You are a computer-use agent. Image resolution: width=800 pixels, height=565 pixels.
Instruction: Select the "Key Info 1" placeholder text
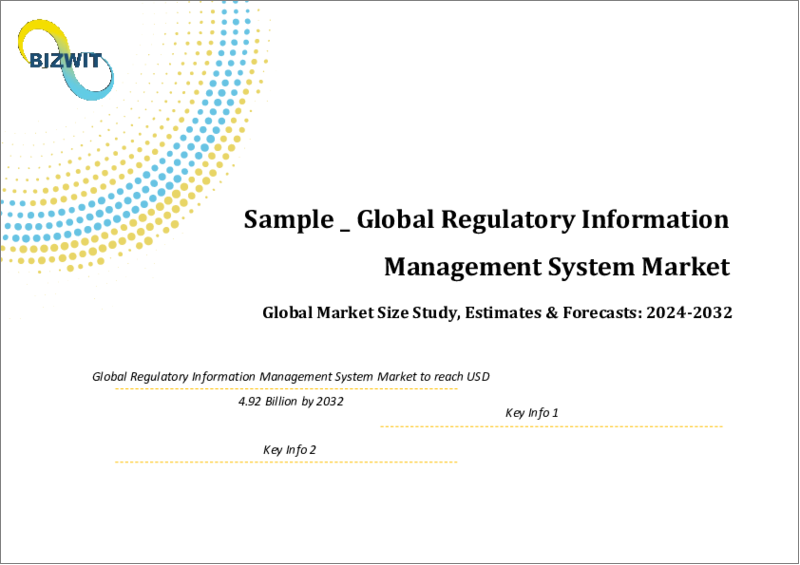coord(532,412)
